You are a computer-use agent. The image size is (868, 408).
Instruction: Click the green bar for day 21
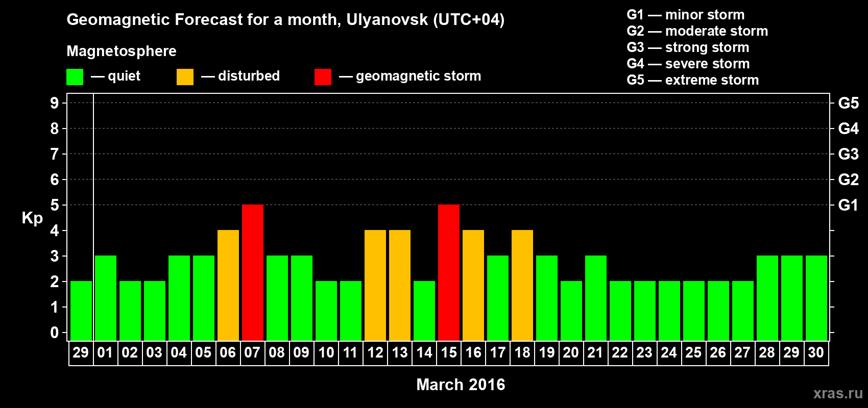[x=596, y=298]
